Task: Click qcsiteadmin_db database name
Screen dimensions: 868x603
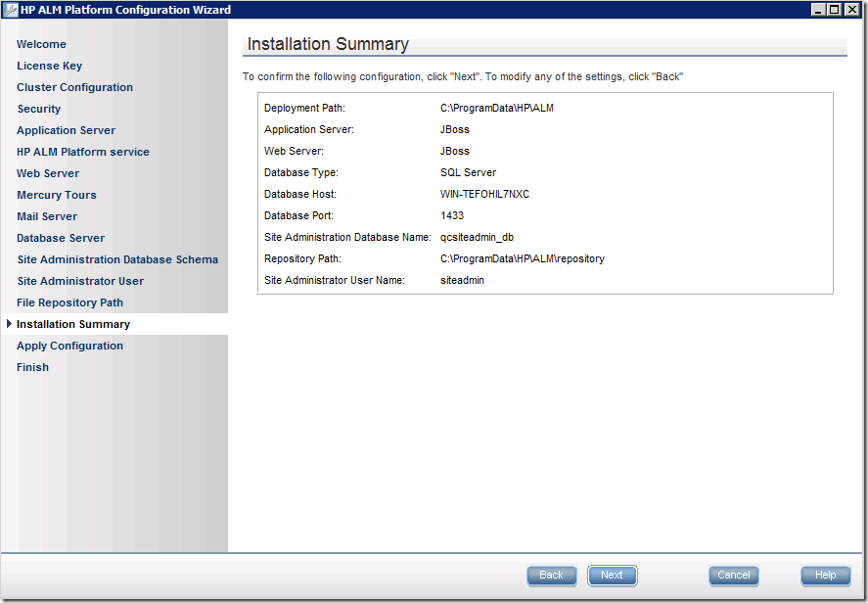Action: 477,238
